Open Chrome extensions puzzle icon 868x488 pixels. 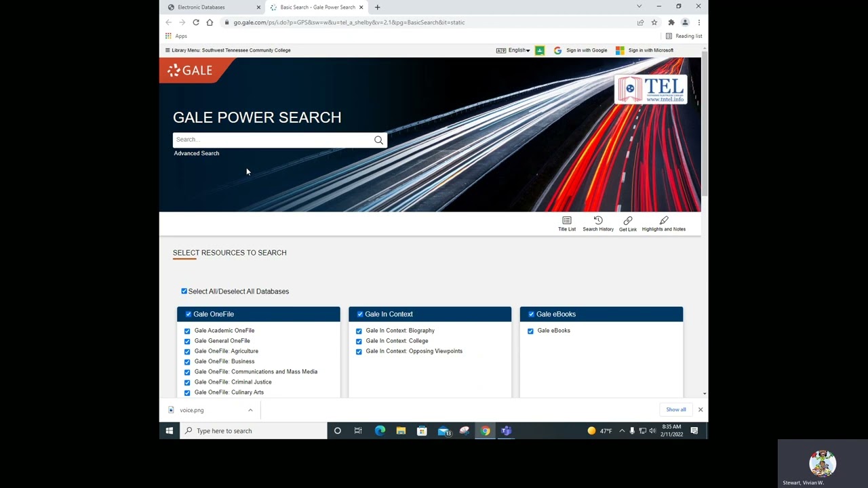click(671, 22)
